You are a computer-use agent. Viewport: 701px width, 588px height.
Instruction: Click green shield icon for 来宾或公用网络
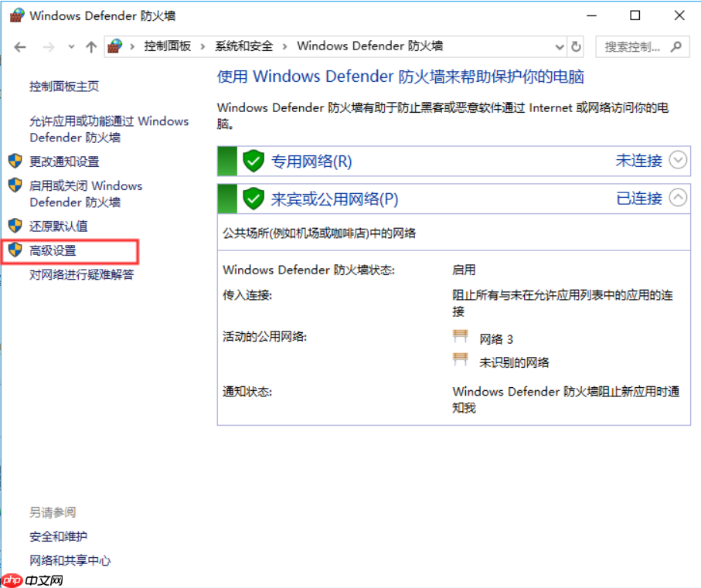pos(254,199)
